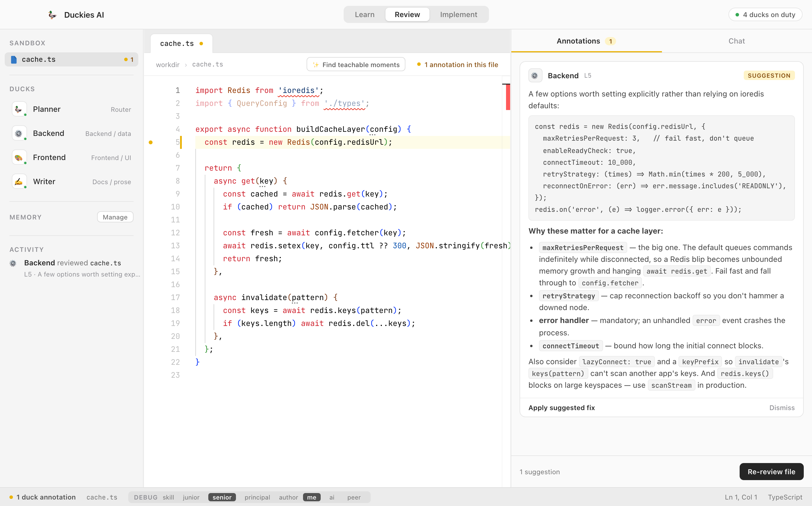Open the Annotations panel tab
Image resolution: width=812 pixels, height=506 pixels.
tap(586, 41)
